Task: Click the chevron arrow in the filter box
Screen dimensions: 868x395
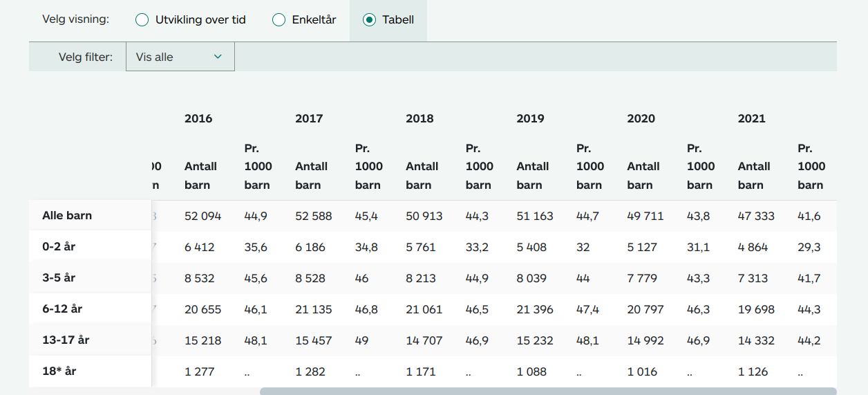Action: tap(218, 57)
